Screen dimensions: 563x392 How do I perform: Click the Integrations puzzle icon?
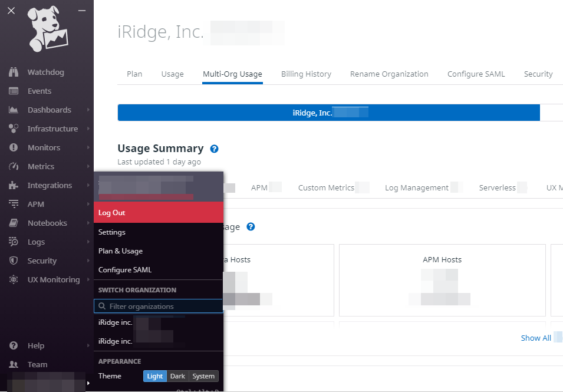14,185
